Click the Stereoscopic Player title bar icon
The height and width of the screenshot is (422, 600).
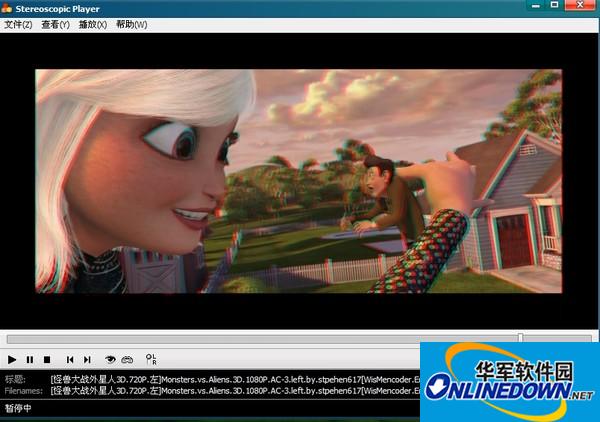[x=9, y=8]
